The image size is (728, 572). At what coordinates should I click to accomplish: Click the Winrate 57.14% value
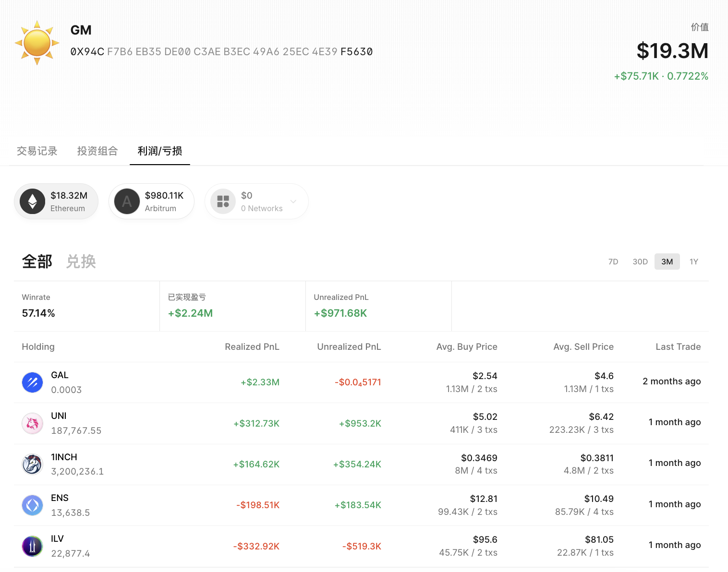38,313
